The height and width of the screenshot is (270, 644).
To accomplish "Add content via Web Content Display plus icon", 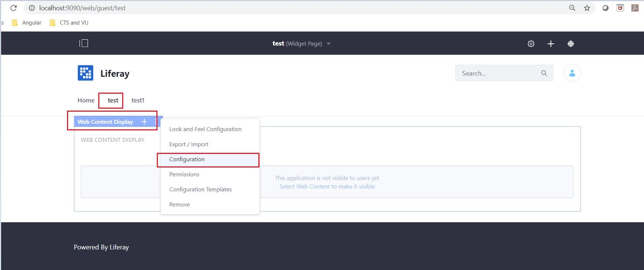I will (144, 122).
